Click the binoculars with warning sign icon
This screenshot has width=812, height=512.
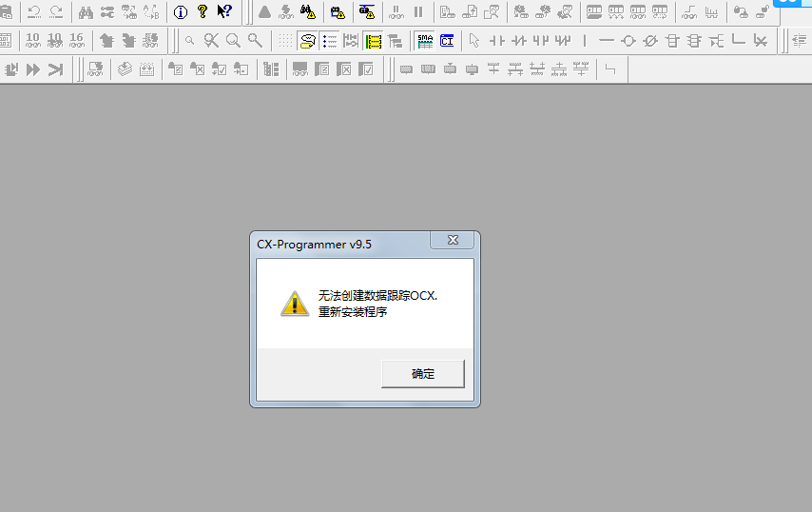point(307,12)
